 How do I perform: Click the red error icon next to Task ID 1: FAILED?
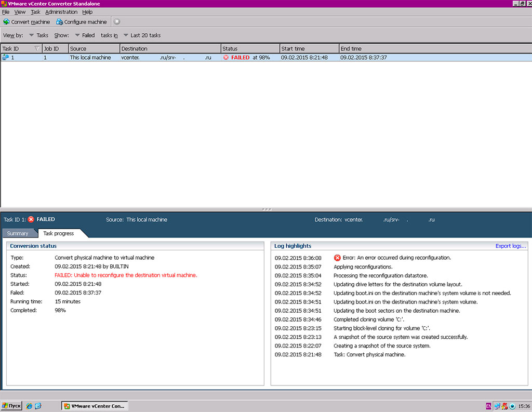31,219
